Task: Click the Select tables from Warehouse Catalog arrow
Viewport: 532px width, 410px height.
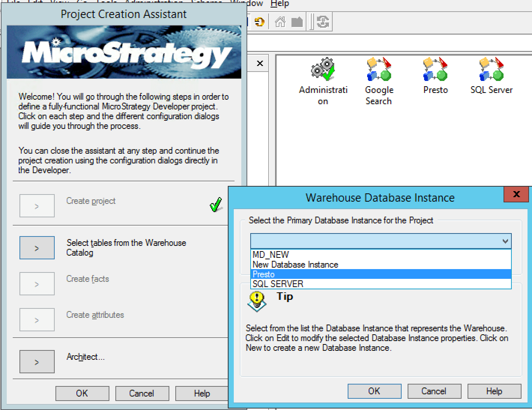Action: 37,248
